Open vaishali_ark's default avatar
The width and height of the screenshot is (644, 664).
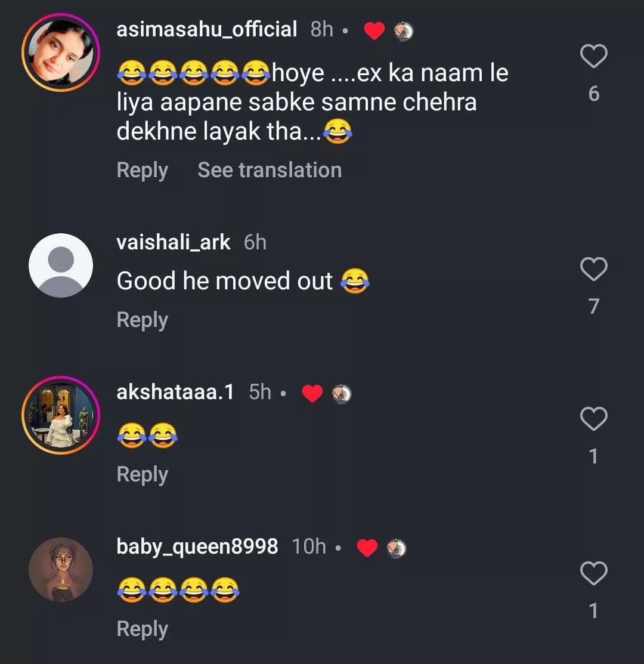pos(61,265)
